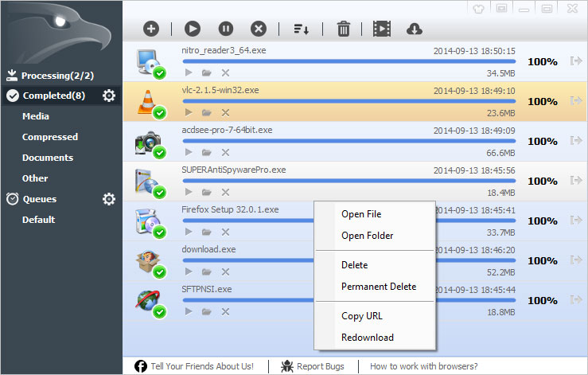Remove acdsee-pro-7-64bit.exe with its X icon
The image size is (588, 375).
225,152
